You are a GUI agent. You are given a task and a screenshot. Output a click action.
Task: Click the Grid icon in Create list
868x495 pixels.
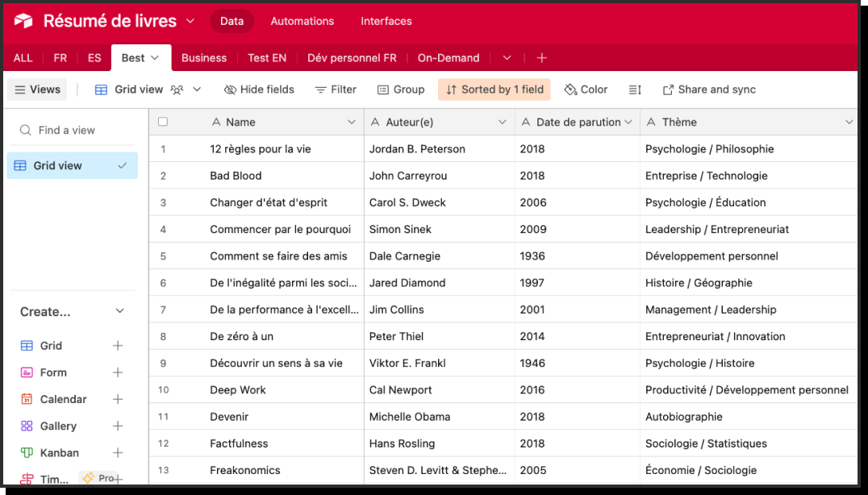[27, 346]
